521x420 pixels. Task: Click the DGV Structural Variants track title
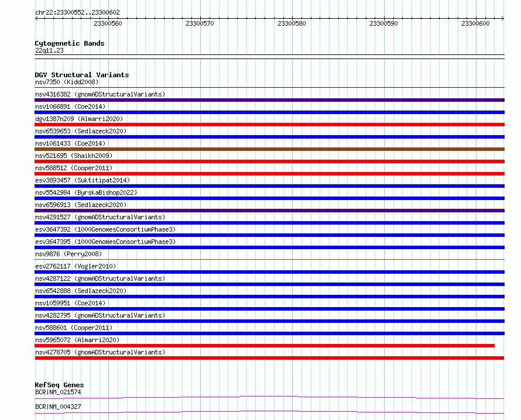pos(82,75)
